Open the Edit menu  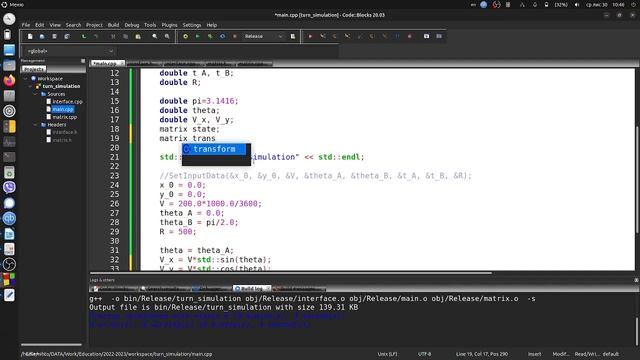(40, 25)
